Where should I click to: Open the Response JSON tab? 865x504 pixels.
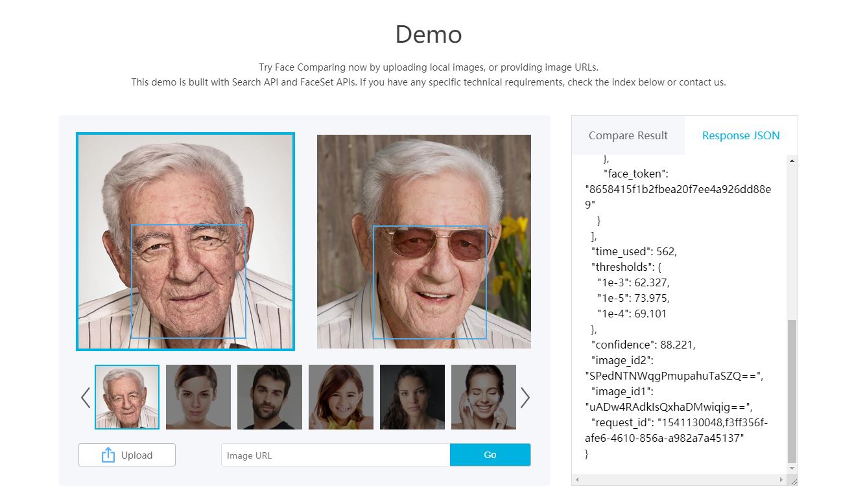[741, 135]
